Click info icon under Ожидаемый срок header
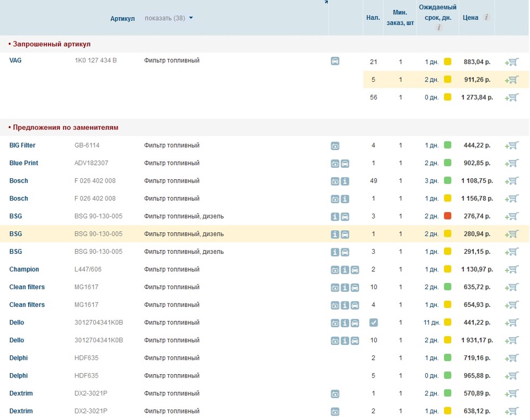 pos(439,28)
